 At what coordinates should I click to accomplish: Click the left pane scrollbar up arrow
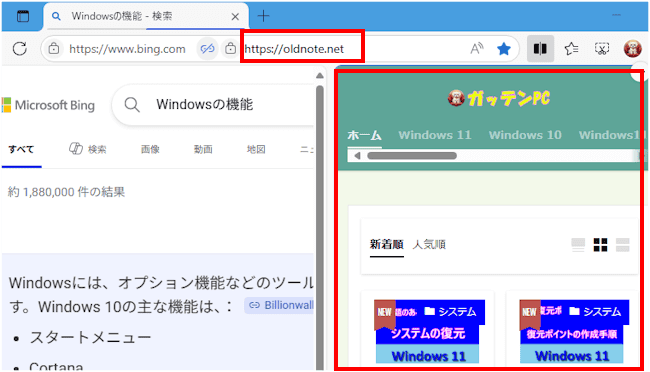tap(320, 75)
